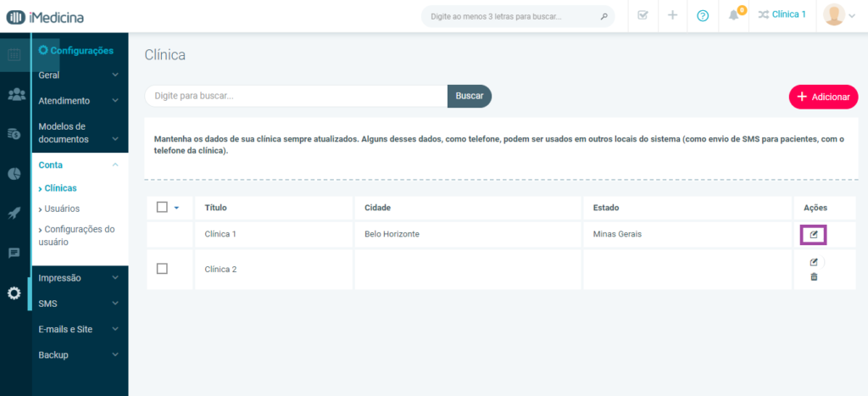Click the Adicionar button
The height and width of the screenshot is (396, 868).
pos(824,97)
